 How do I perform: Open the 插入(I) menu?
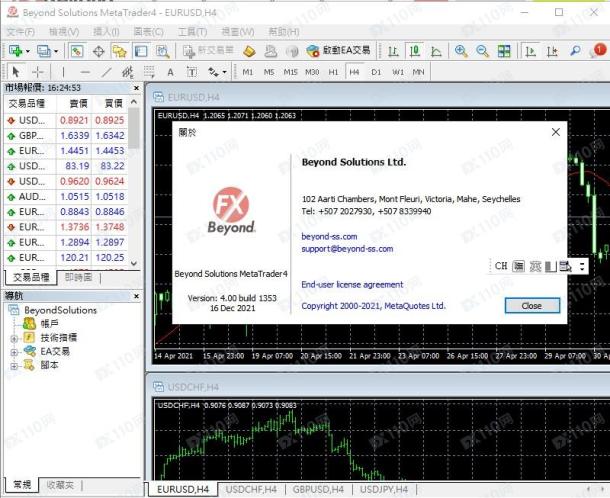(106, 32)
